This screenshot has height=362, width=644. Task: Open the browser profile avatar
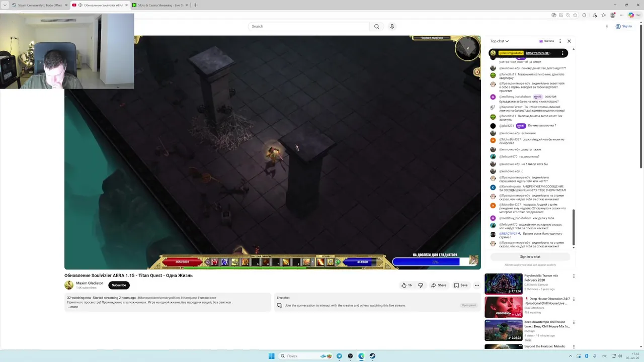(x=612, y=15)
